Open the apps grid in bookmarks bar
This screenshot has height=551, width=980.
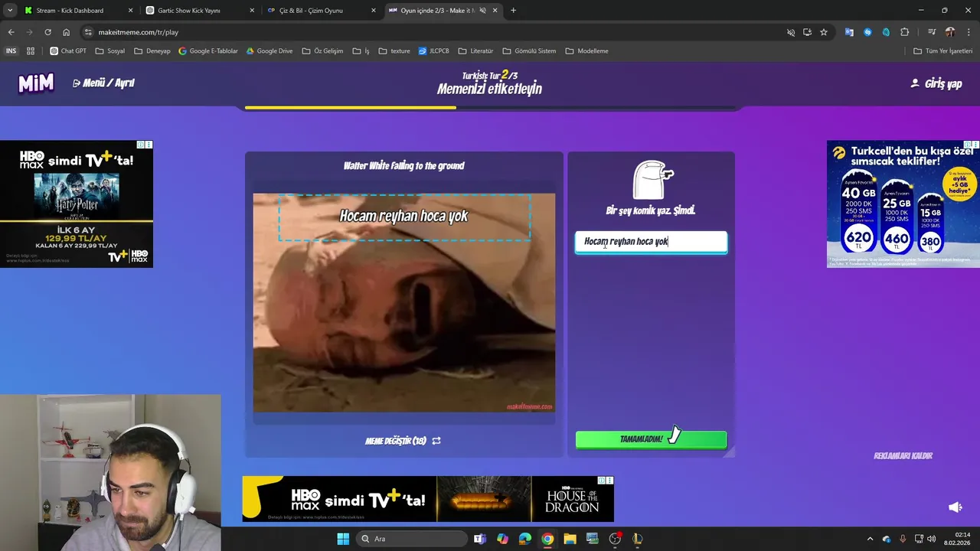31,51
